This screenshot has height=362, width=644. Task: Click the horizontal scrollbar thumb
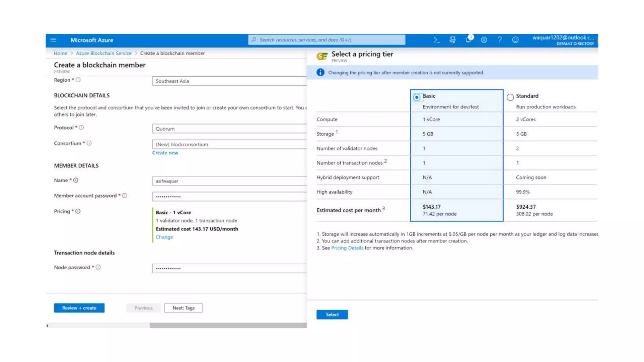[x=228, y=326]
